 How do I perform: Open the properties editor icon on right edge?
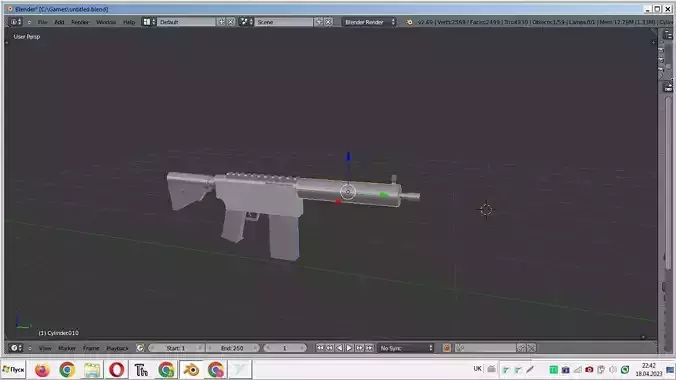[x=667, y=88]
